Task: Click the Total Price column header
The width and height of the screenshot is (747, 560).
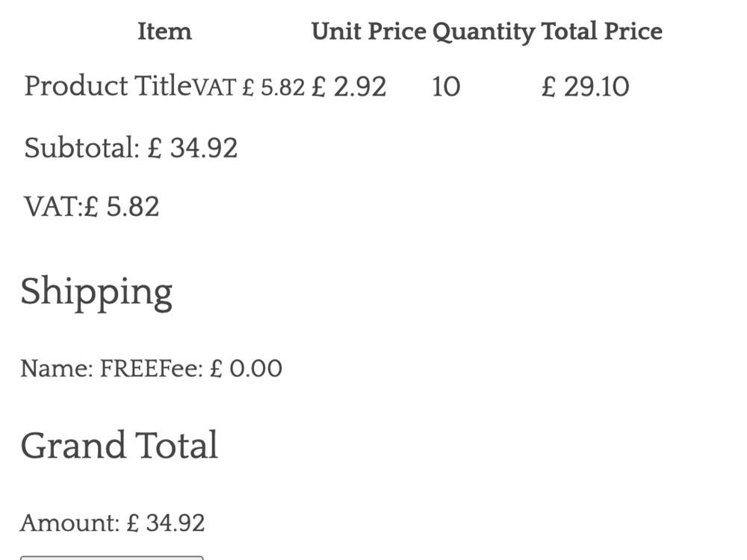Action: pos(601,31)
